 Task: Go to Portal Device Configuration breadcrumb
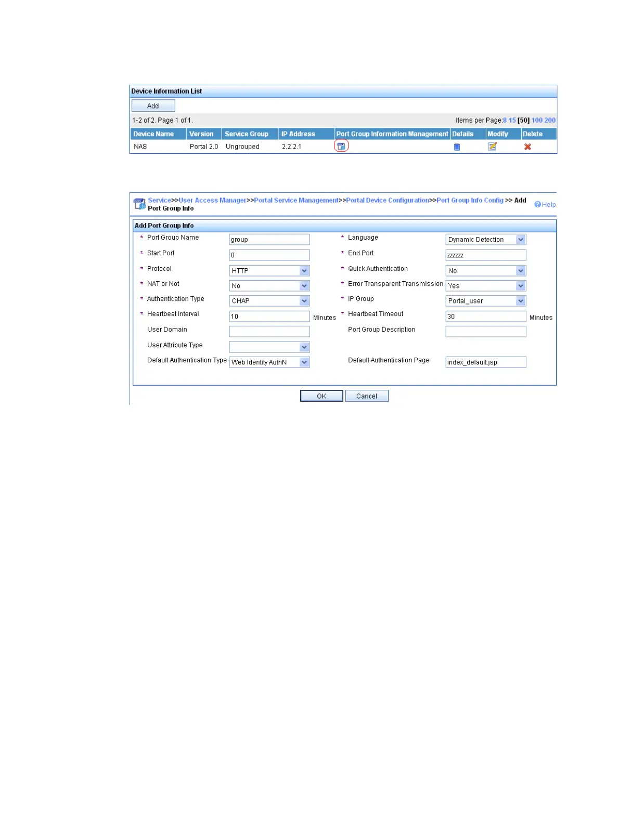pos(388,200)
